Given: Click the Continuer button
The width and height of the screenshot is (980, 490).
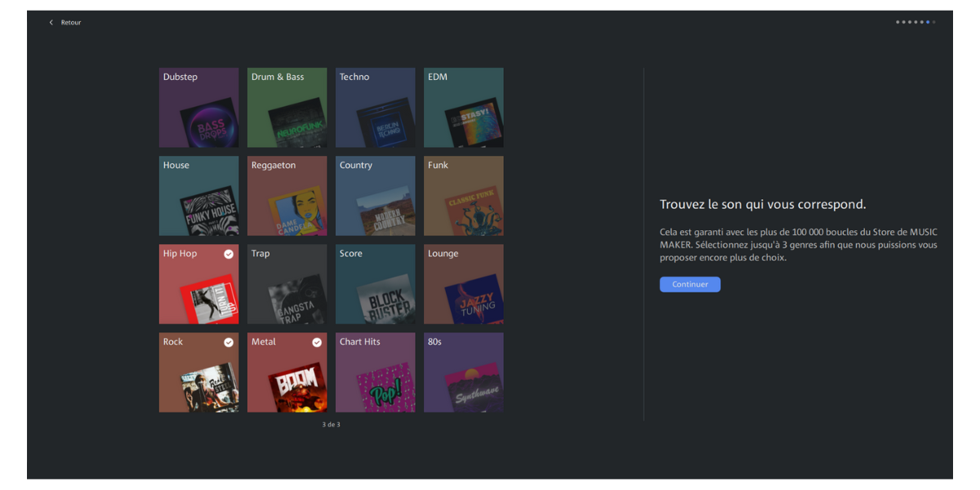Looking at the screenshot, I should (690, 284).
